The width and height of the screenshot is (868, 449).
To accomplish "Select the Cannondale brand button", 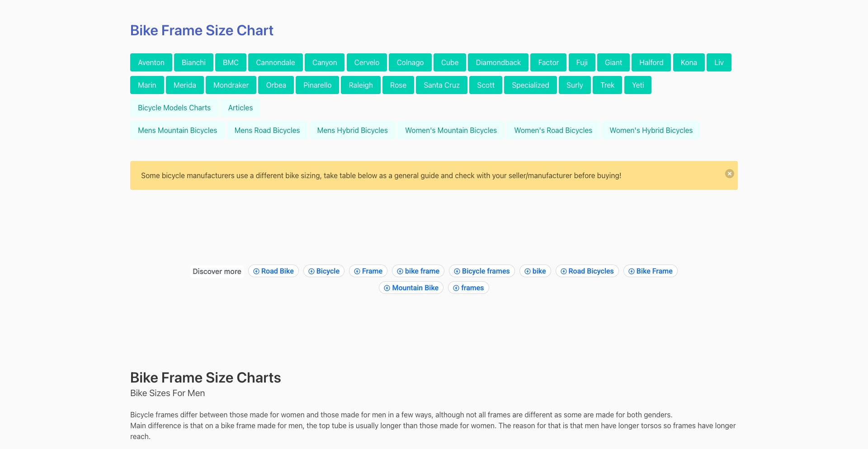I will point(275,62).
